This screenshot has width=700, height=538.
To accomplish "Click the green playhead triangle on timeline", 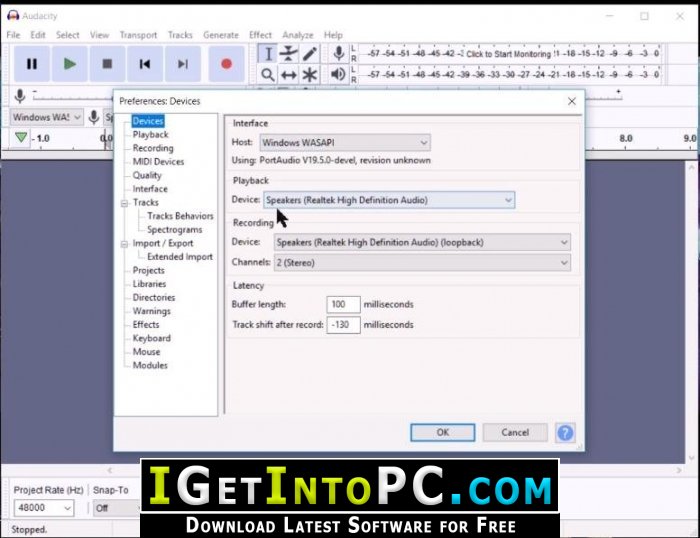I will (x=21, y=137).
